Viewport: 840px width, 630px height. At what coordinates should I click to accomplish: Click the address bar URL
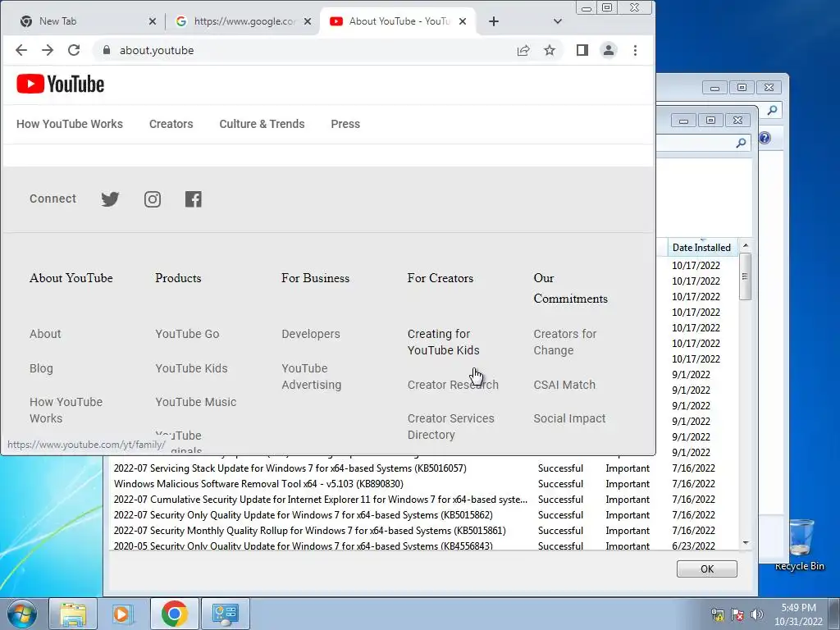(x=157, y=50)
